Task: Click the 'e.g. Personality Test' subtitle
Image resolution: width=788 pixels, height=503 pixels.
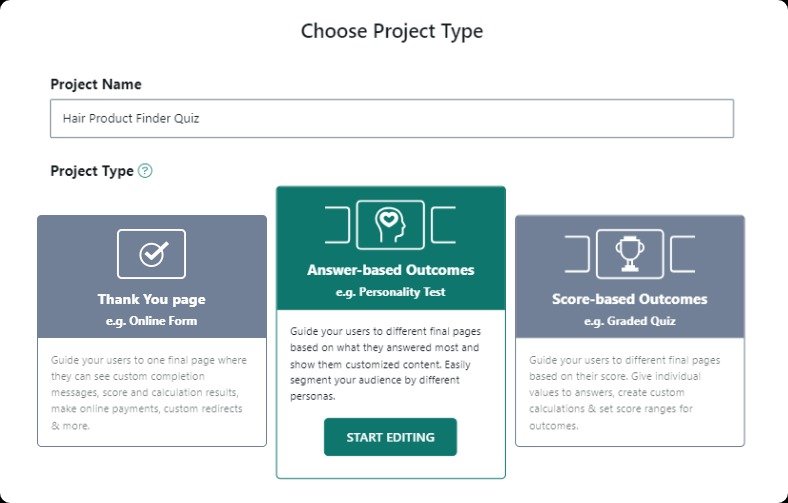Action: 390,292
